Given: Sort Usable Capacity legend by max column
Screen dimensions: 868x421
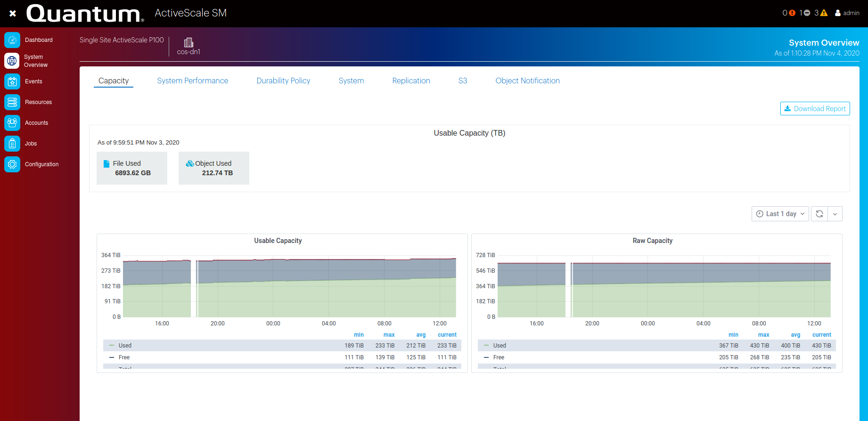Looking at the screenshot, I should (x=389, y=335).
